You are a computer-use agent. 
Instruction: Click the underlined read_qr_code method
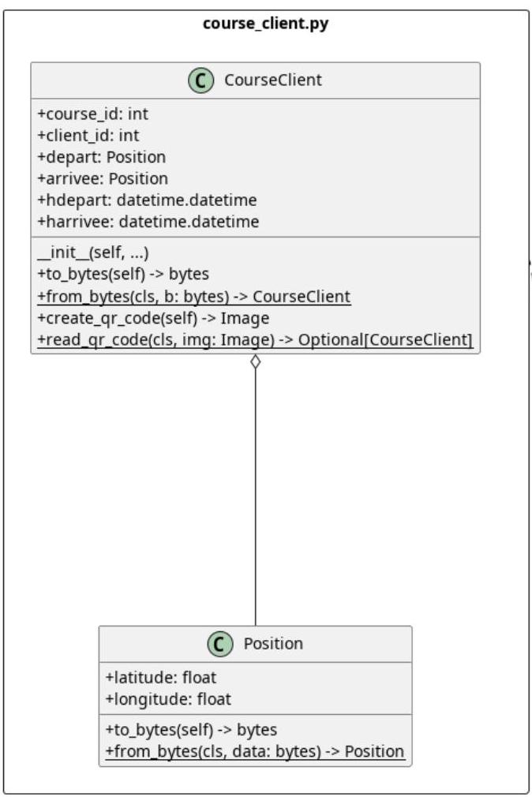click(x=255, y=339)
